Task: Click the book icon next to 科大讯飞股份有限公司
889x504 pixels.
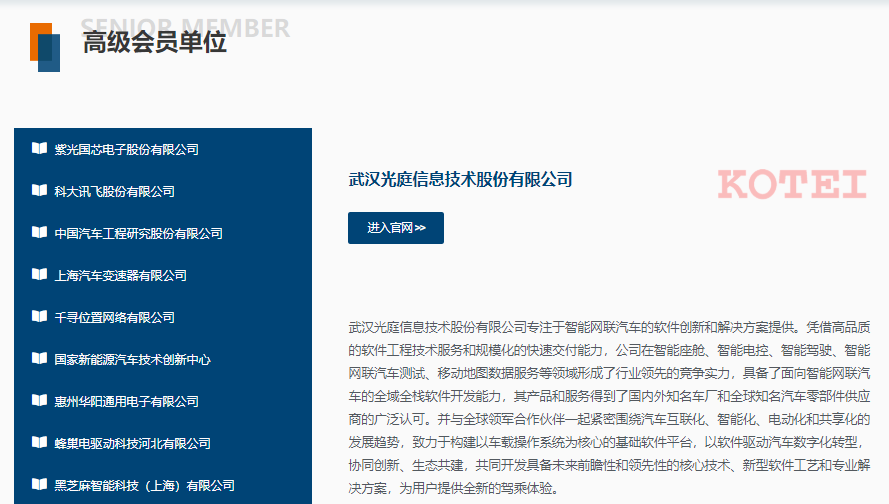Action: point(39,191)
